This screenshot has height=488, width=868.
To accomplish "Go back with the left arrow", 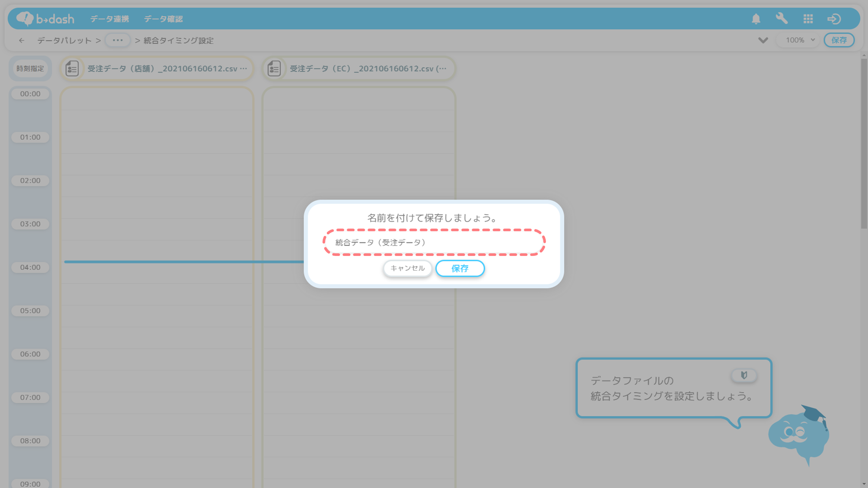I will 21,40.
